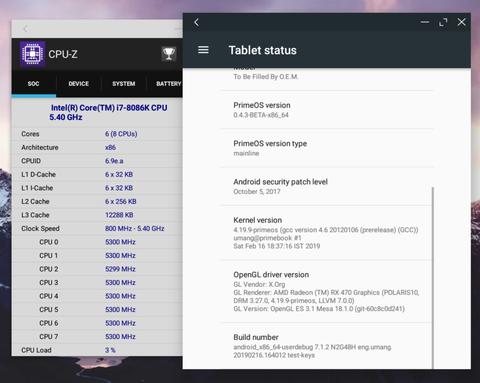The height and width of the screenshot is (383, 480).
Task: Maximize the Tablet status window
Action: 443,22
